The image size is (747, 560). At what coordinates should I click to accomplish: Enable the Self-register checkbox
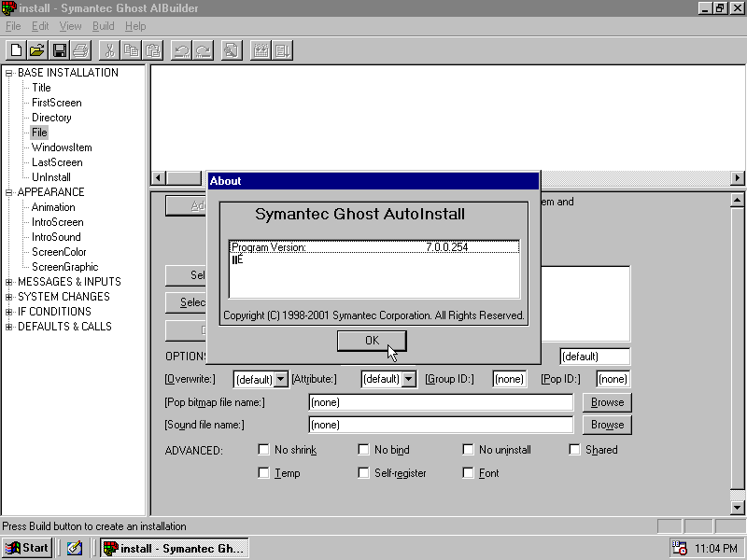[363, 473]
